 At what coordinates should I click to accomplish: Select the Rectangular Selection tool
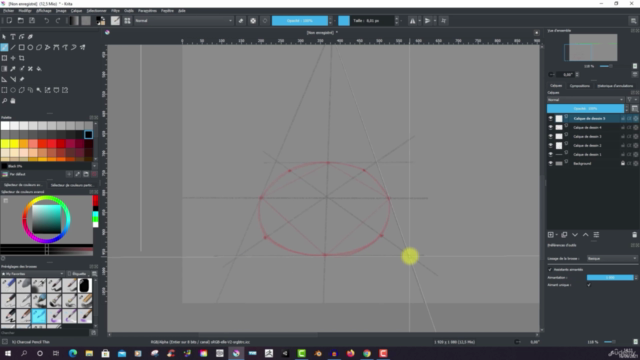pos(4,90)
